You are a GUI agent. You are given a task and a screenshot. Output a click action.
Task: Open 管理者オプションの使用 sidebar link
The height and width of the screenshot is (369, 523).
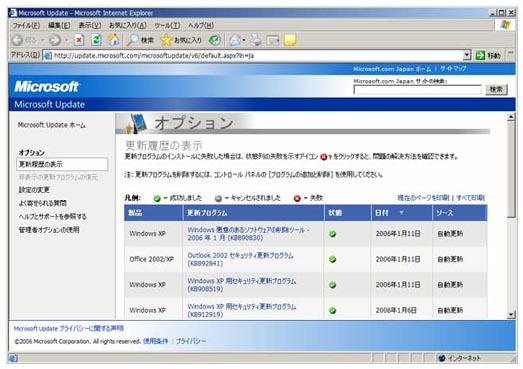[x=49, y=230]
